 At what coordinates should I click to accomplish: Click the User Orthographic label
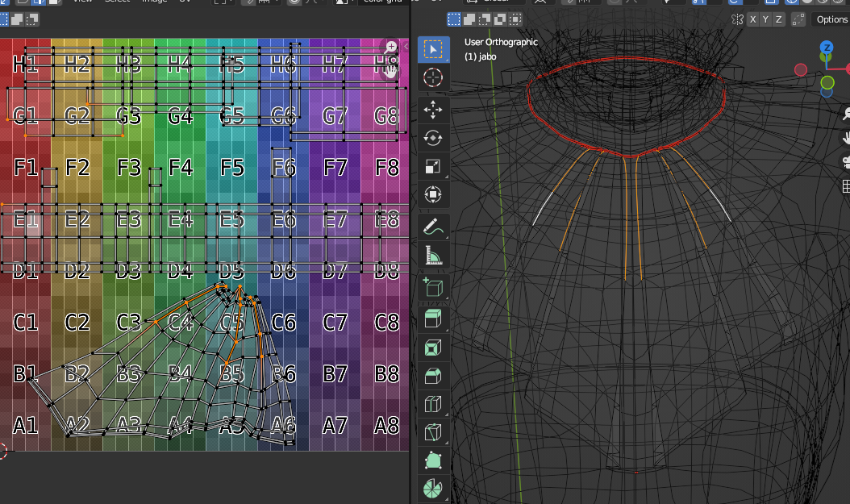coord(501,42)
